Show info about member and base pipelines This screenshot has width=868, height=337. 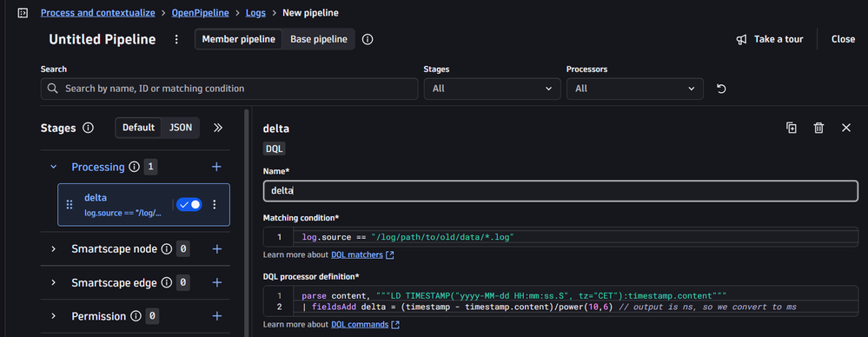click(x=367, y=39)
